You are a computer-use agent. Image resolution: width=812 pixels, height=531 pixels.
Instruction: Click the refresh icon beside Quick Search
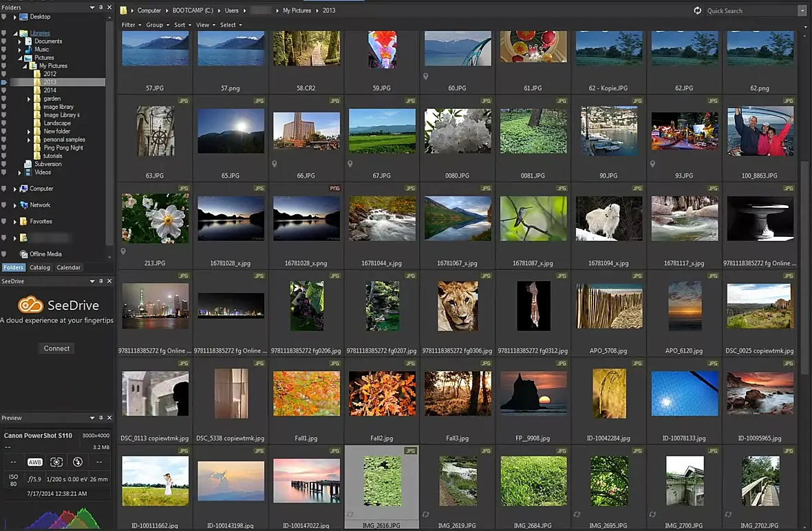click(697, 10)
